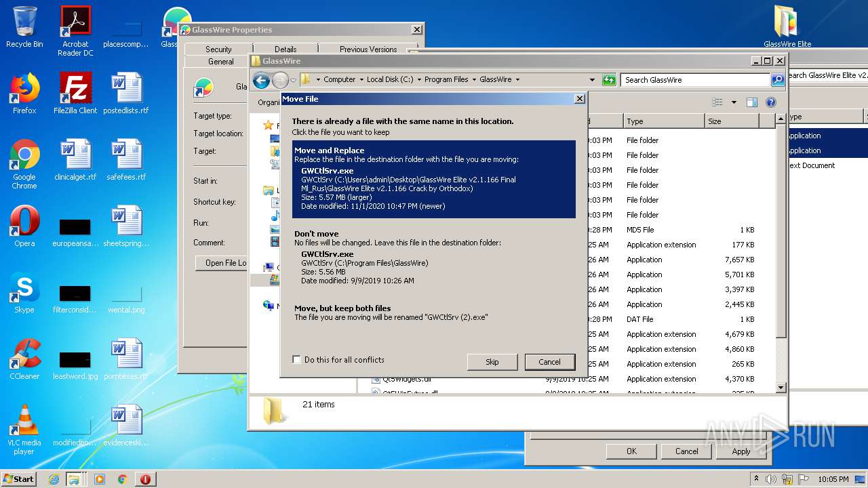The image size is (868, 488).
Task: Sort by Size column header
Action: click(732, 121)
